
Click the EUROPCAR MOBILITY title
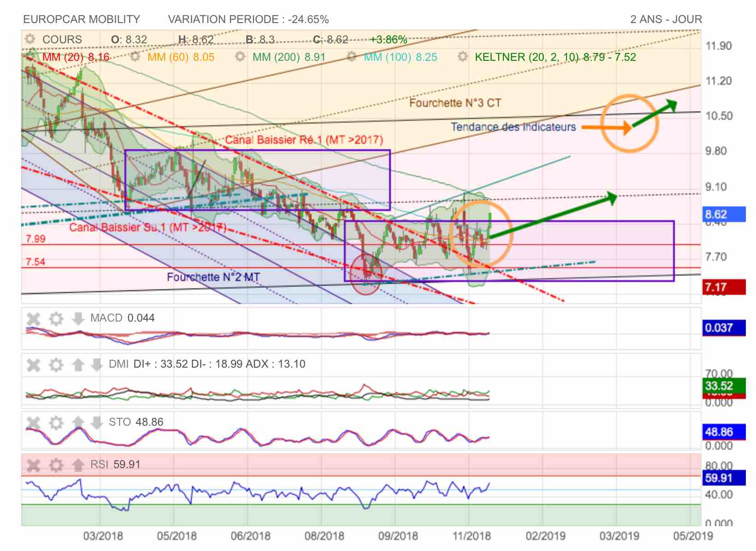(x=82, y=19)
